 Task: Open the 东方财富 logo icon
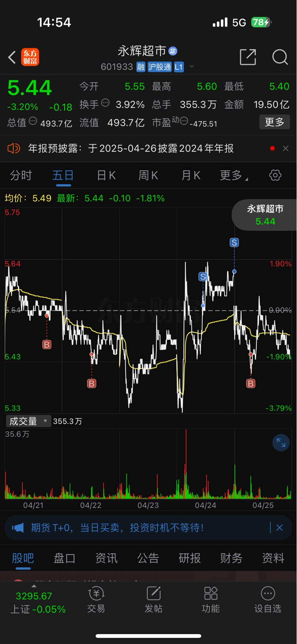(x=30, y=57)
